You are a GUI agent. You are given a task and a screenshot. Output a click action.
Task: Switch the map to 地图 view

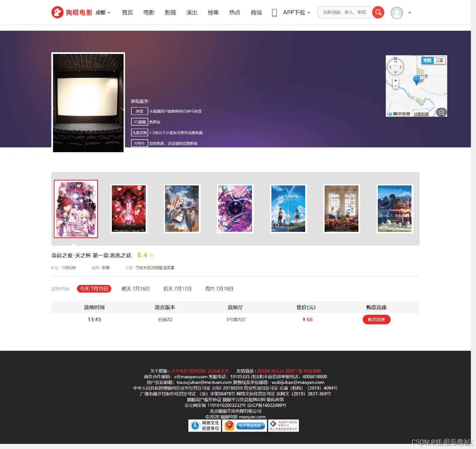427,60
